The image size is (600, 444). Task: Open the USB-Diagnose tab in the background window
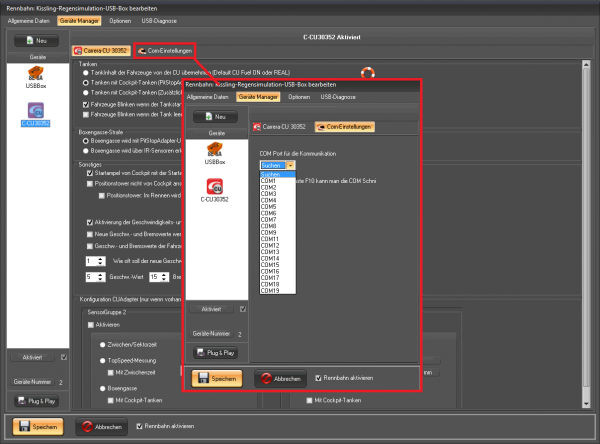159,21
